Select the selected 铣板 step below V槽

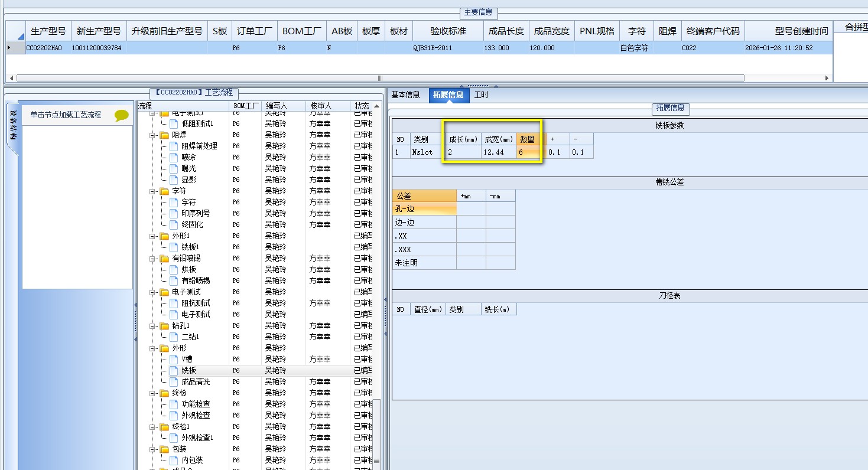click(188, 371)
